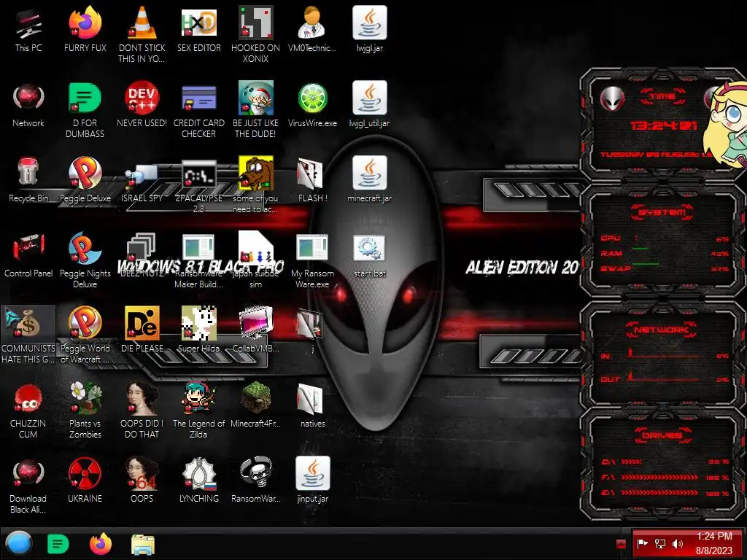Open the network tray icon
Image resolution: width=747 pixels, height=560 pixels.
tap(659, 544)
